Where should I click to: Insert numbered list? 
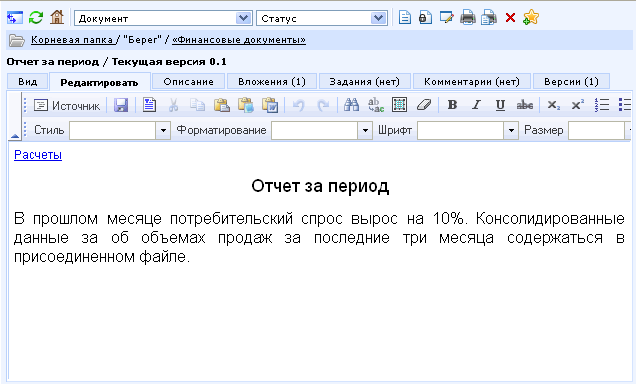coord(602,105)
